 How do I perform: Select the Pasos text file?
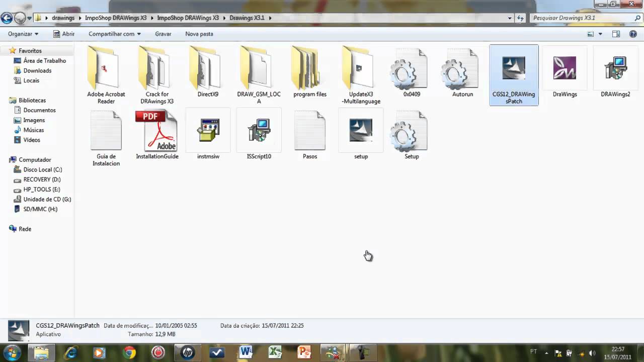310,134
